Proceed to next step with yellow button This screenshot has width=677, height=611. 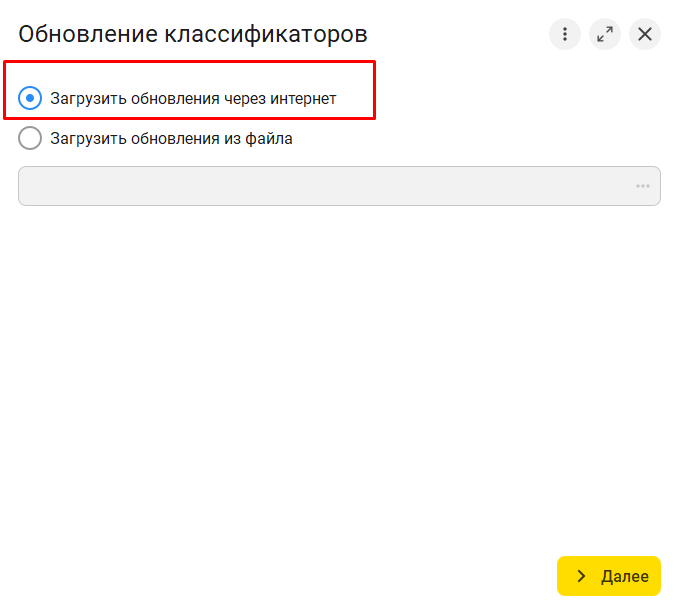pyautogui.click(x=609, y=576)
